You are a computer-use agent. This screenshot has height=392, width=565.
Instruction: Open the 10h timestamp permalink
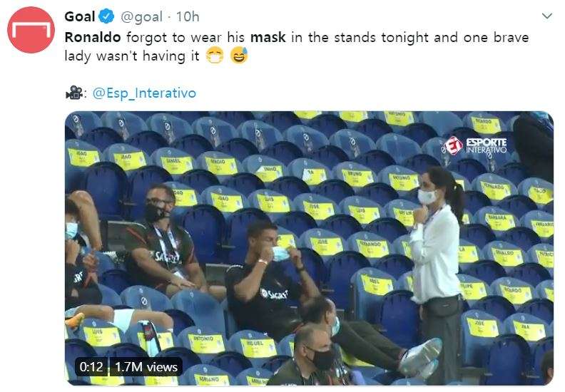[188, 16]
